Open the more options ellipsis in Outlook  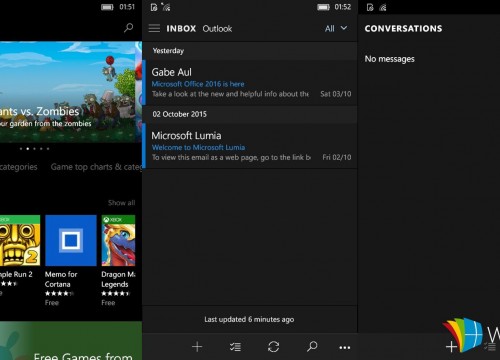[x=345, y=348]
